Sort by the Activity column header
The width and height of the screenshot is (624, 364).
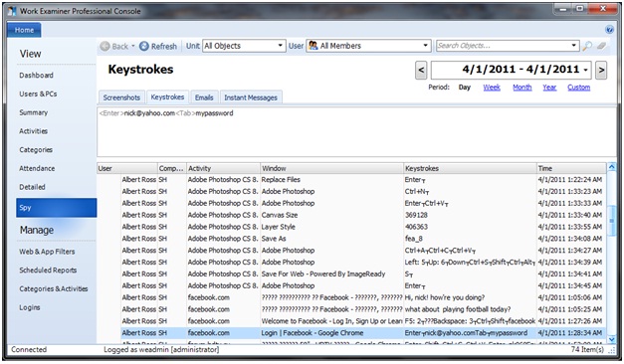[223, 168]
